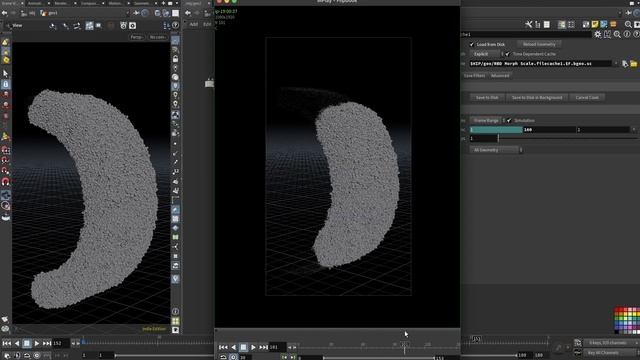Click the tree view icon in network toolbar
This screenshot has width=640, height=360.
(538, 24)
